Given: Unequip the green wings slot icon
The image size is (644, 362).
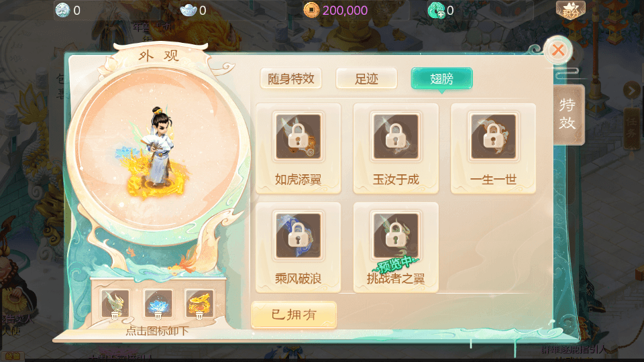Looking at the screenshot, I should tap(115, 304).
